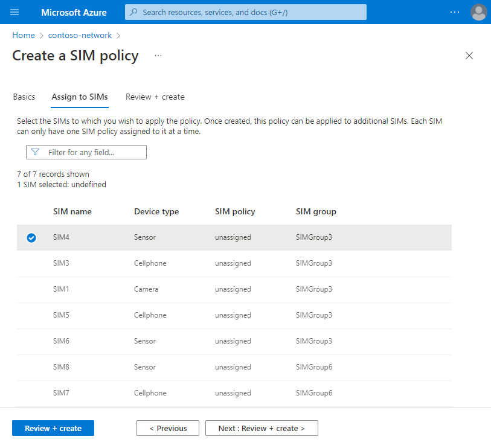The width and height of the screenshot is (491, 448).
Task: Open the Azure portal hamburger menu
Action: pyautogui.click(x=15, y=12)
